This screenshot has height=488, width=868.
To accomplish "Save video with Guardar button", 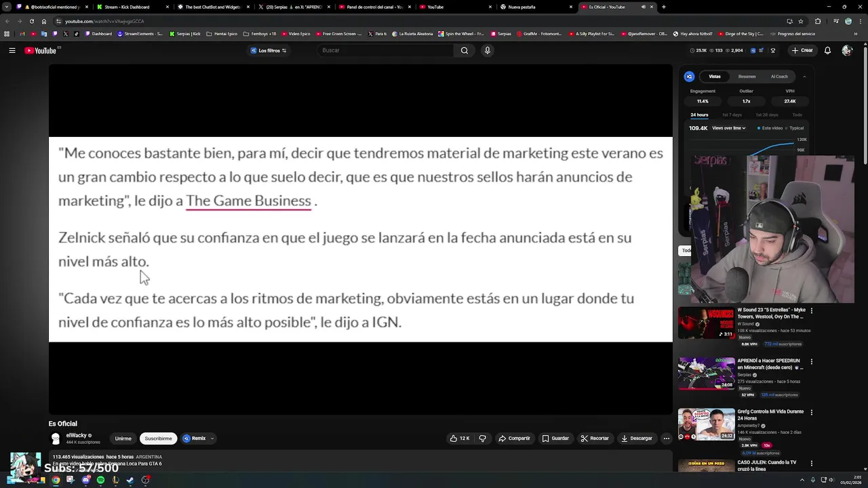I will 555,439.
